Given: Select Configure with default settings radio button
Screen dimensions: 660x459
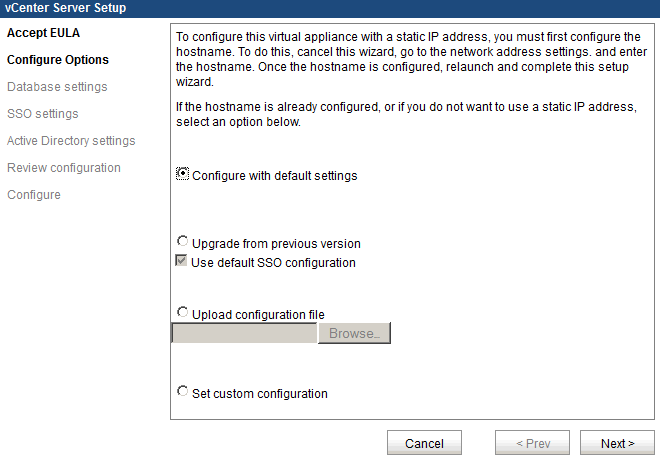Looking at the screenshot, I should coord(182,174).
